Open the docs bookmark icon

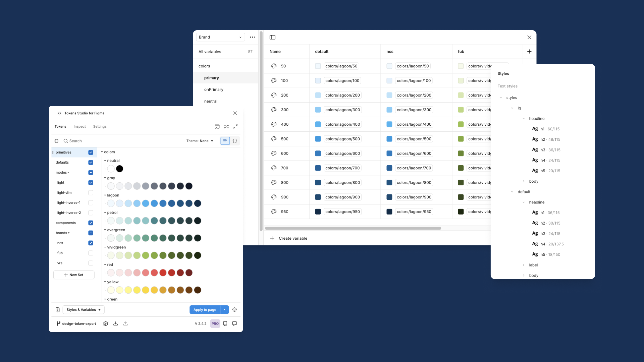225,324
